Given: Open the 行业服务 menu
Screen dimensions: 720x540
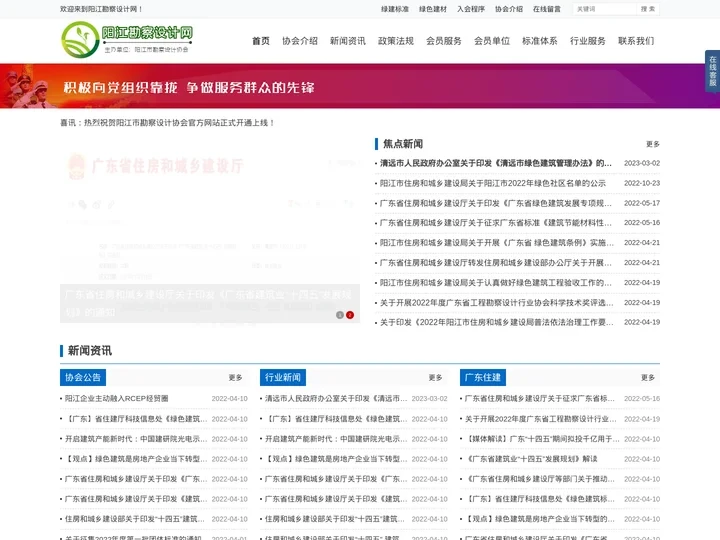Looking at the screenshot, I should click(588, 41).
